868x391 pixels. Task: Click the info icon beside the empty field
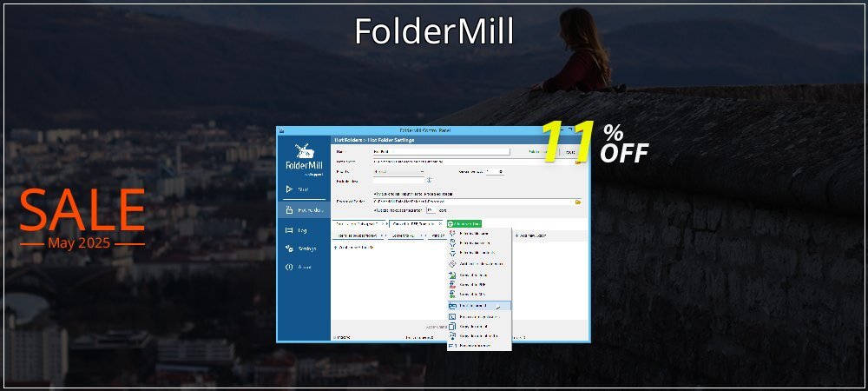click(x=429, y=181)
